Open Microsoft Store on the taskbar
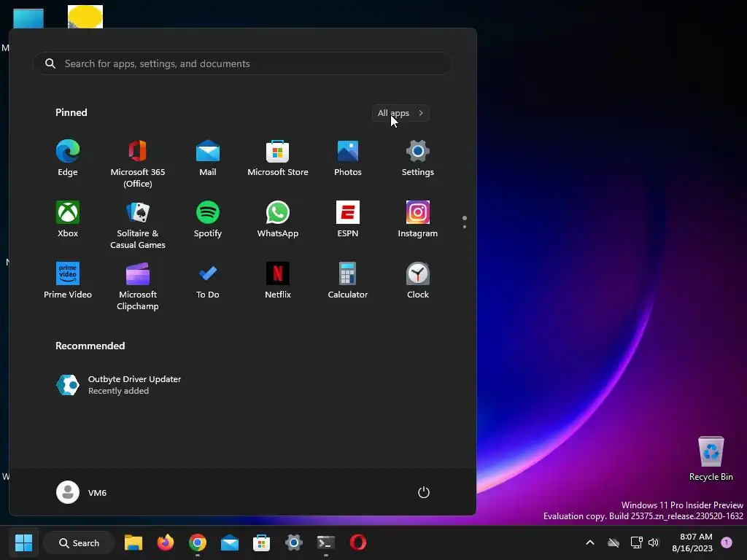Screen dimensions: 747x560 pos(262,542)
